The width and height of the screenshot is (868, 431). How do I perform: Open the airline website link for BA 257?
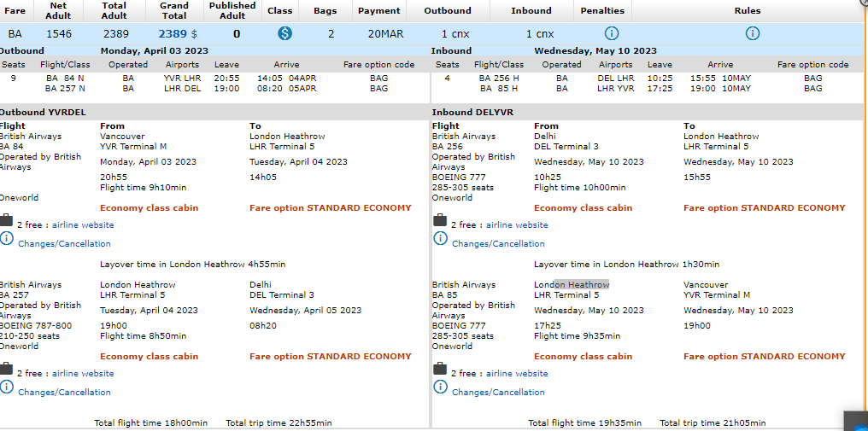point(83,374)
